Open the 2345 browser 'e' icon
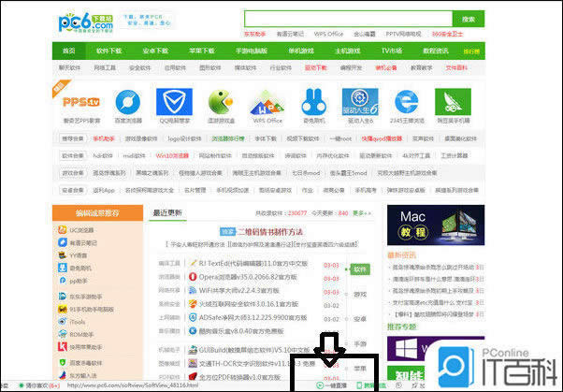 click(407, 102)
